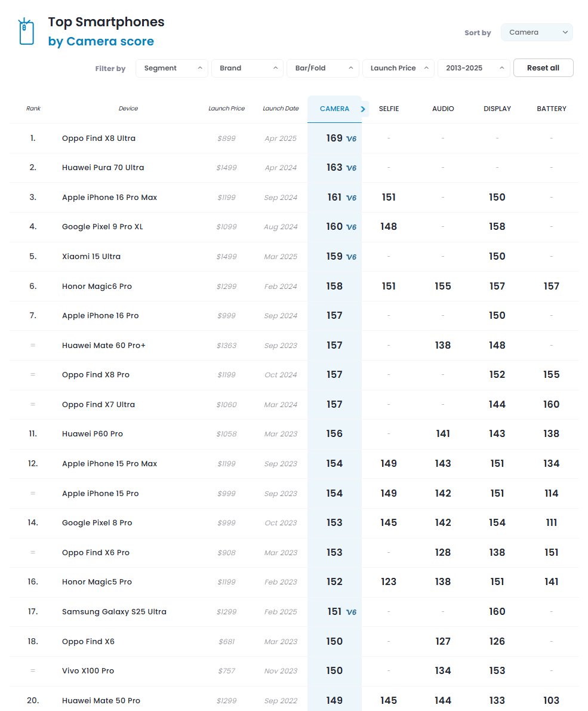Viewport: 588px width, 711px height.
Task: Open the 2013-2025 year range filter
Action: [x=474, y=68]
